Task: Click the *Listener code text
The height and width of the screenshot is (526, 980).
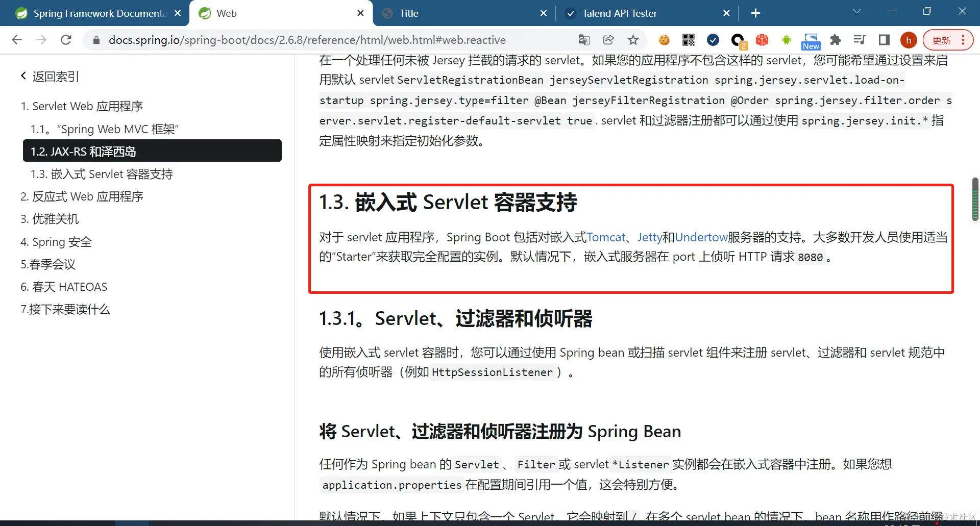Action: coord(641,464)
